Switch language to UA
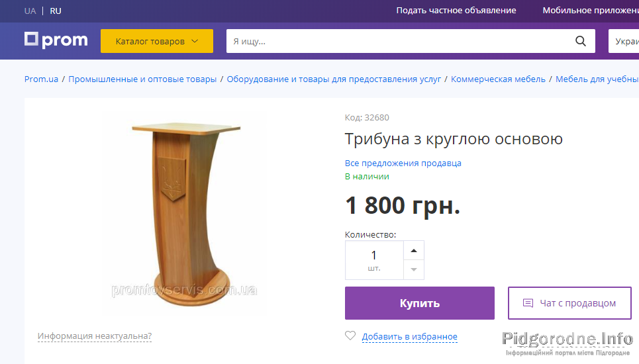639x364 pixels. (x=30, y=11)
